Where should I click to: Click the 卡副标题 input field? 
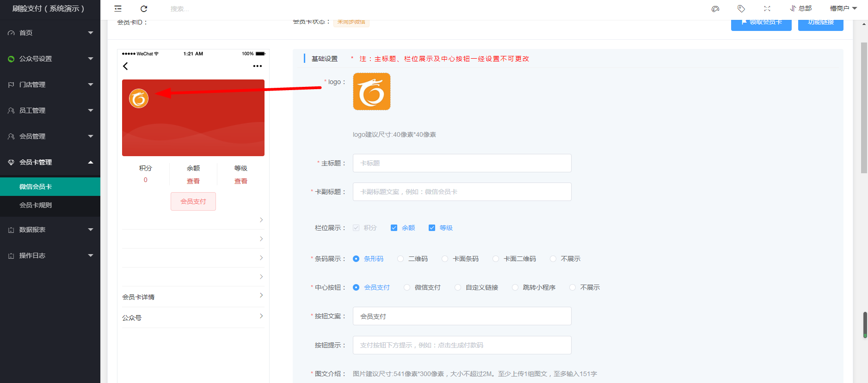pyautogui.click(x=462, y=192)
